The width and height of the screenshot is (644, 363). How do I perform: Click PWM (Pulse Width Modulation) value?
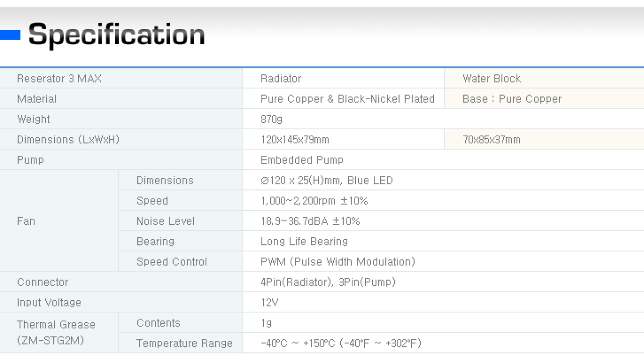tap(338, 261)
